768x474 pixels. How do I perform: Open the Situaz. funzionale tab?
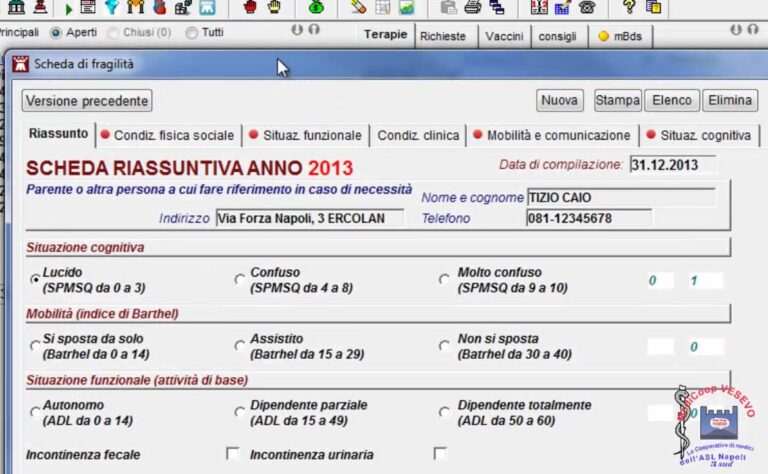pyautogui.click(x=306, y=136)
